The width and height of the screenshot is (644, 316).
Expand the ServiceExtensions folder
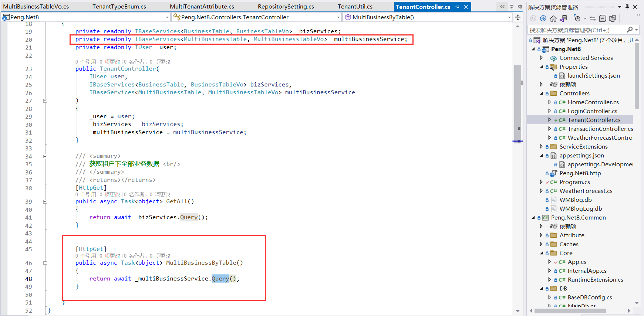point(542,147)
